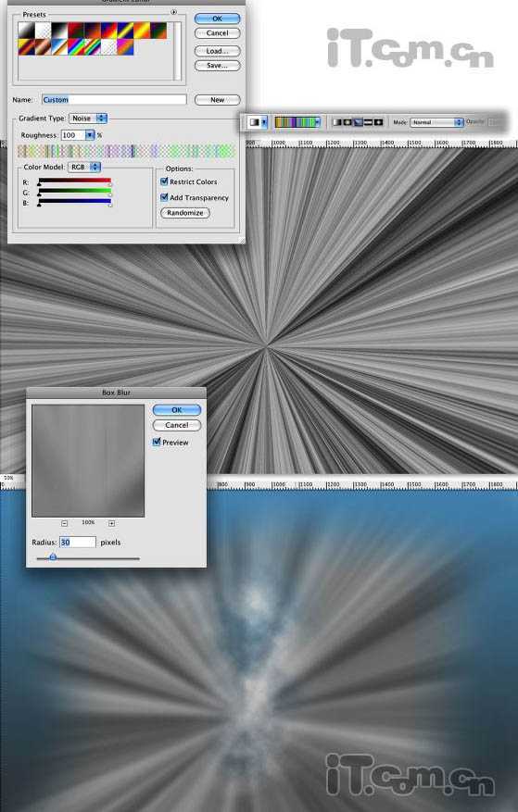
Task: Select the Reflected Gradient style icon
Action: click(368, 123)
